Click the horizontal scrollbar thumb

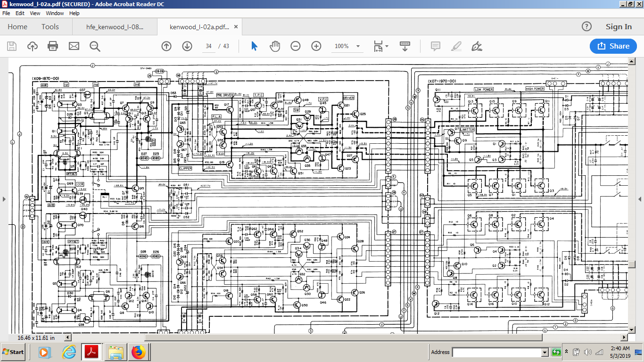[344, 337]
